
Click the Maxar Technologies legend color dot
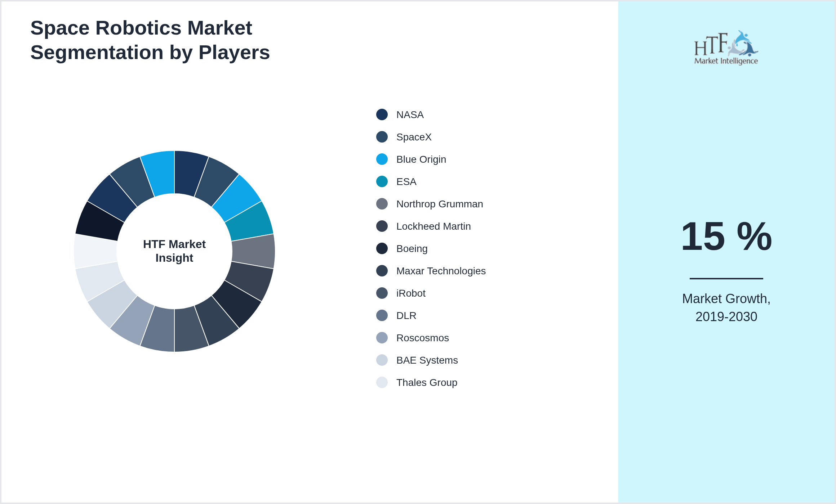382,271
